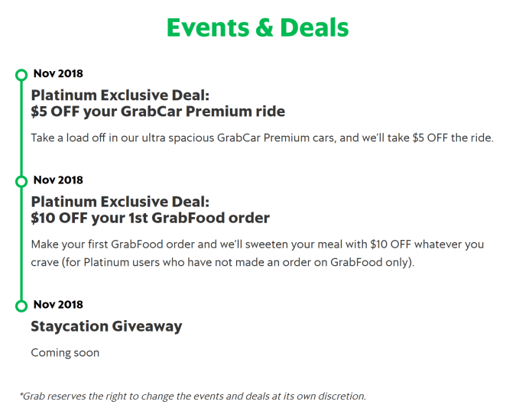Click "Platinum Exclusive Deal:" line above GrabFood offer
The width and height of the screenshot is (532, 408).
(120, 201)
